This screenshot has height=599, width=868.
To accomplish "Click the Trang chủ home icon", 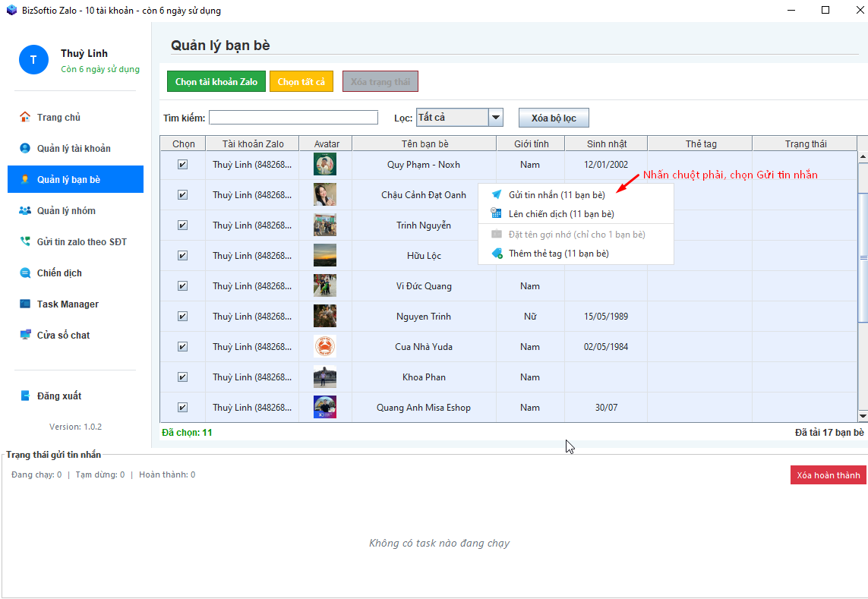I will 25,118.
